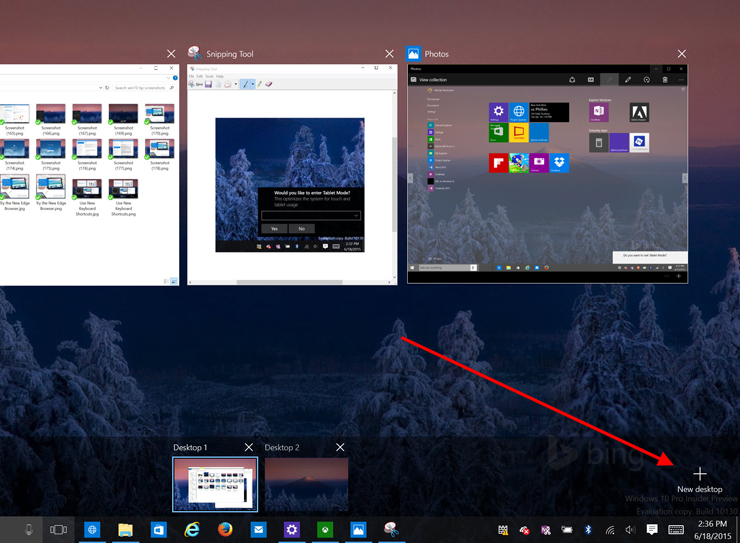
Task: Open the Store app taskbar icon
Action: coord(158,529)
